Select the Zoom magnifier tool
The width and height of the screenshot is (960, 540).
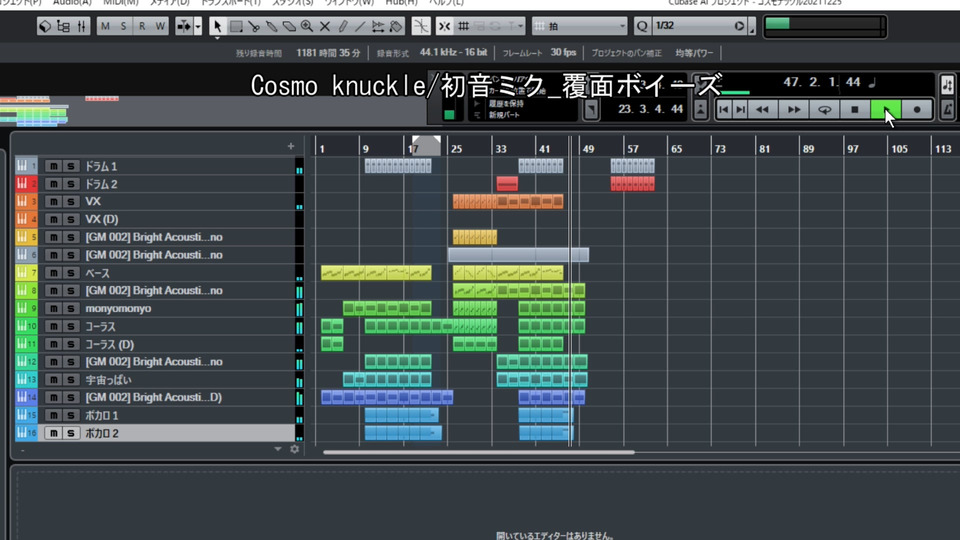[307, 26]
